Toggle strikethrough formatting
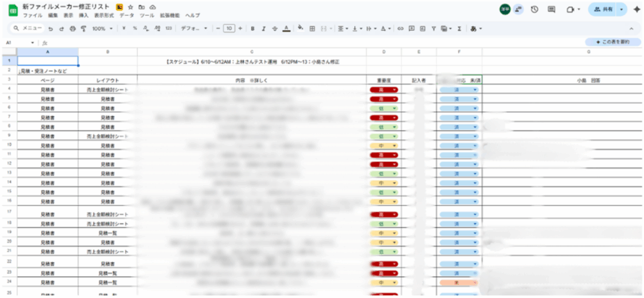 coord(275,28)
